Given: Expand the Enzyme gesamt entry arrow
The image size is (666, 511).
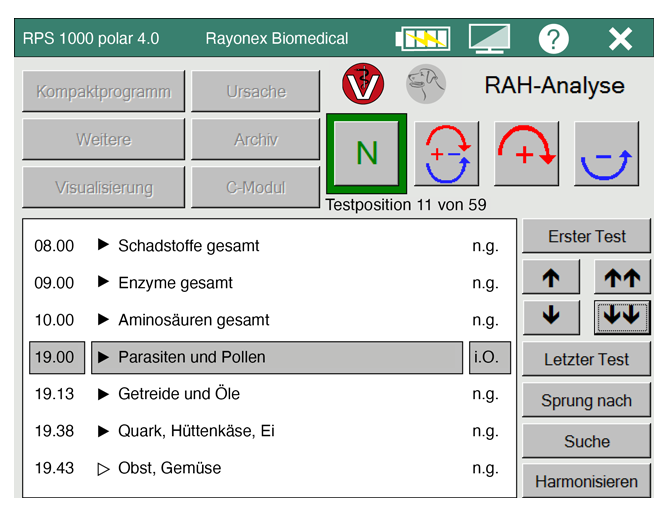Looking at the screenshot, I should [103, 283].
